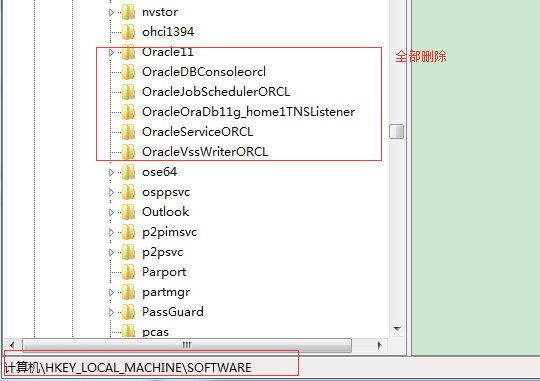This screenshot has width=540, height=381.
Task: Click the pcas folder icon
Action: pos(128,331)
